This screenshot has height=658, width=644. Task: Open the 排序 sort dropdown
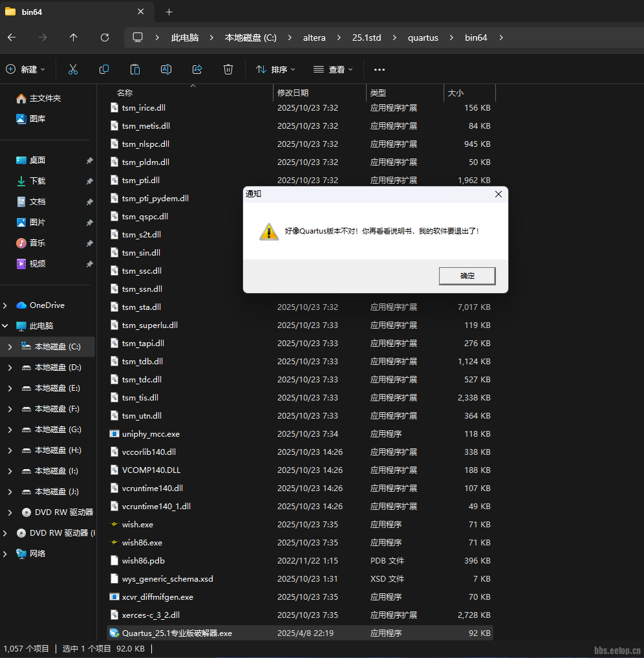[275, 69]
